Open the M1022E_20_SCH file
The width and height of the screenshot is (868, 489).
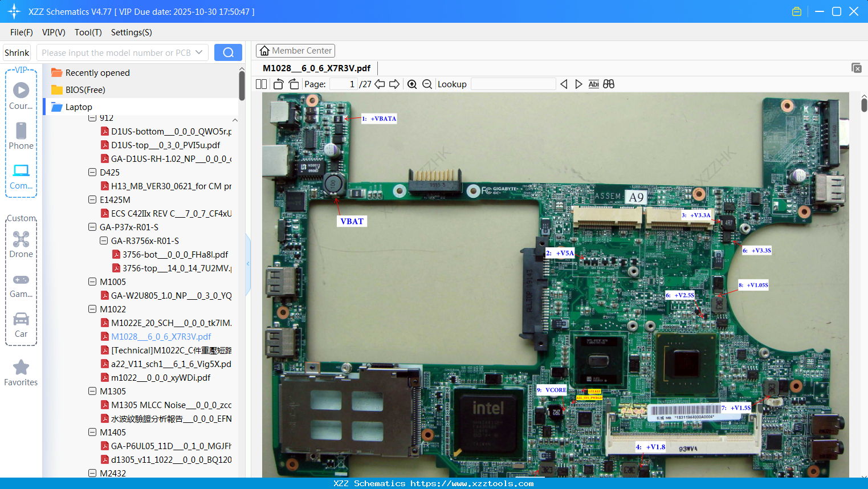coord(166,323)
